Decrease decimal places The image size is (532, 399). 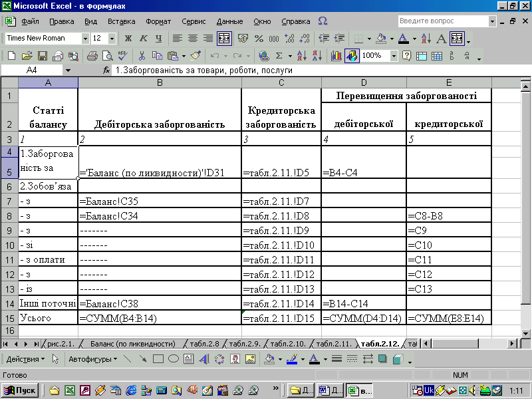click(305, 39)
